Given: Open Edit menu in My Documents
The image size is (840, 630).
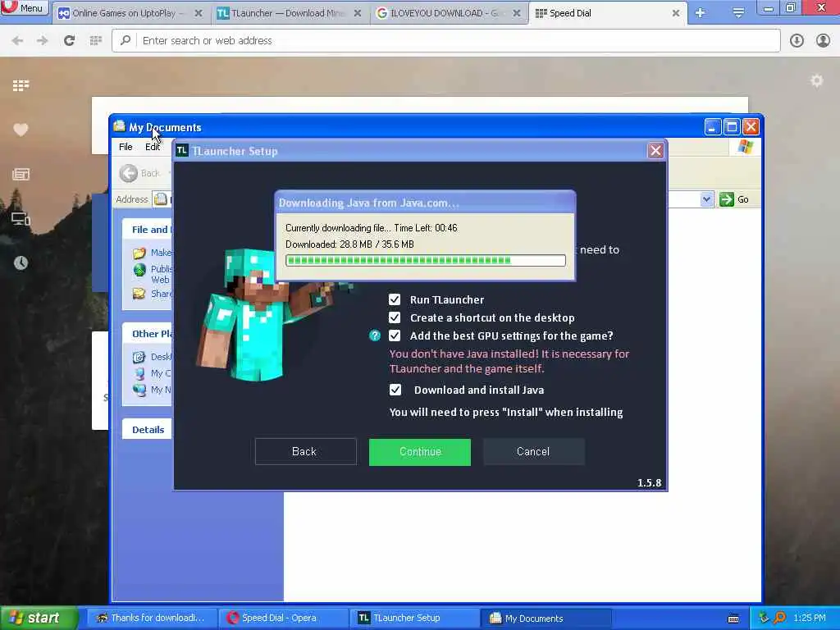Looking at the screenshot, I should (152, 147).
